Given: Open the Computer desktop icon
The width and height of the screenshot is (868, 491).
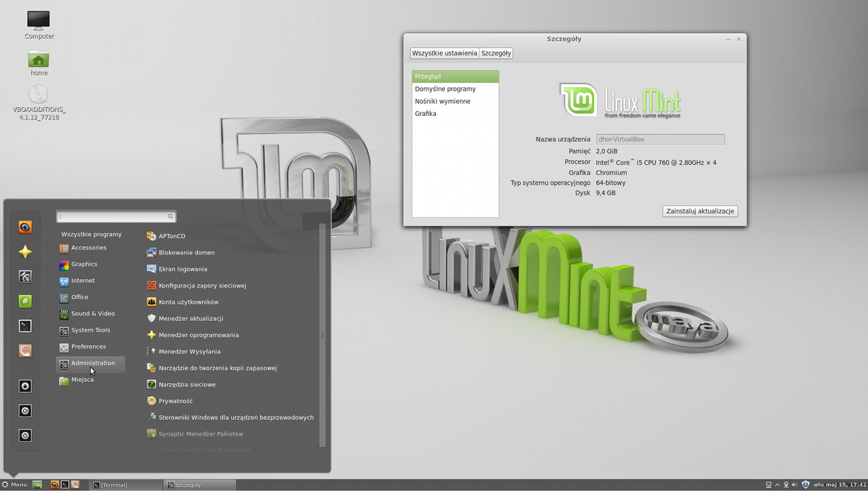Looking at the screenshot, I should pyautogui.click(x=39, y=25).
